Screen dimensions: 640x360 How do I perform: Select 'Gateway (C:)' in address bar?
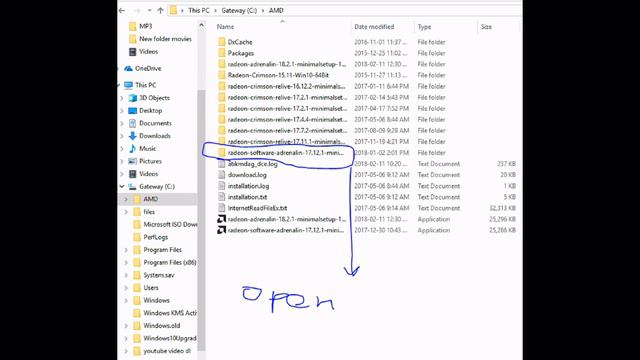pos(239,11)
